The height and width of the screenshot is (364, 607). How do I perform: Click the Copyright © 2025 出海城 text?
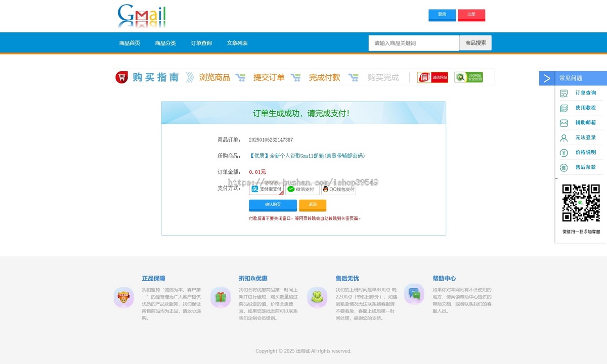click(303, 351)
